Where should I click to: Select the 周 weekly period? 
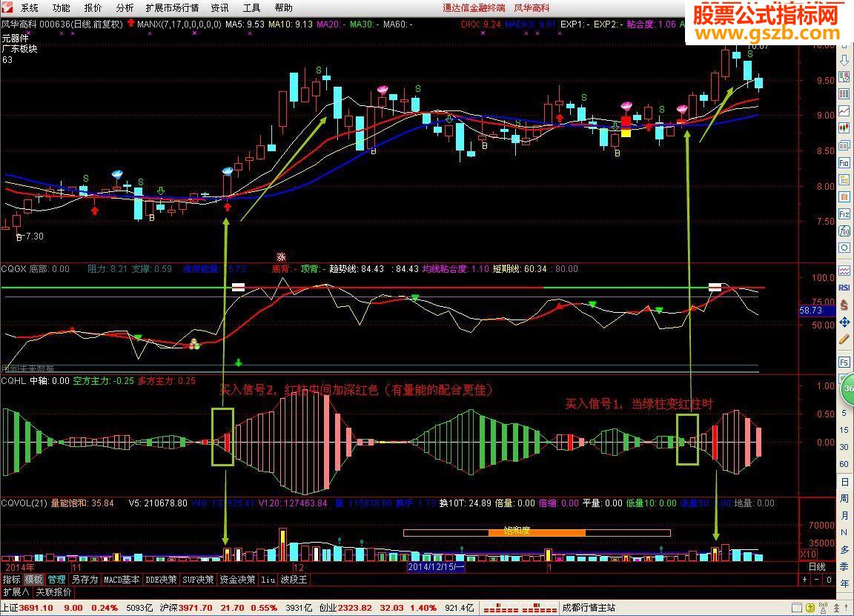(x=844, y=499)
